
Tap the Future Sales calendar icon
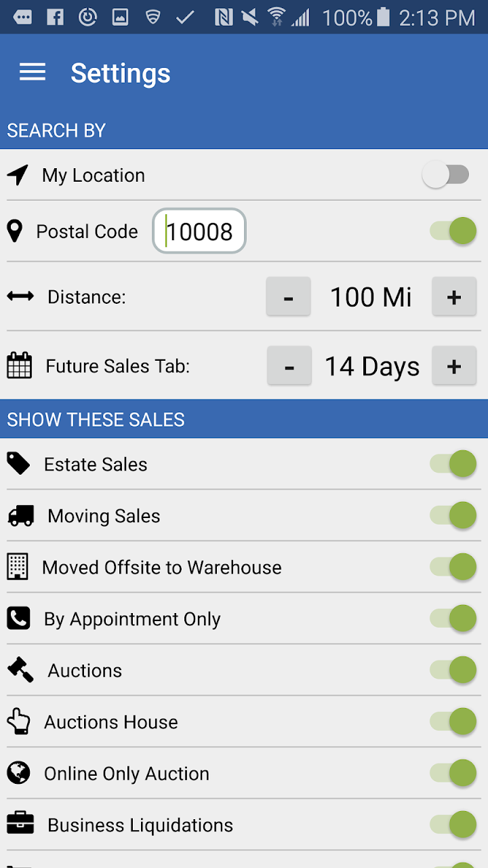[x=19, y=366]
